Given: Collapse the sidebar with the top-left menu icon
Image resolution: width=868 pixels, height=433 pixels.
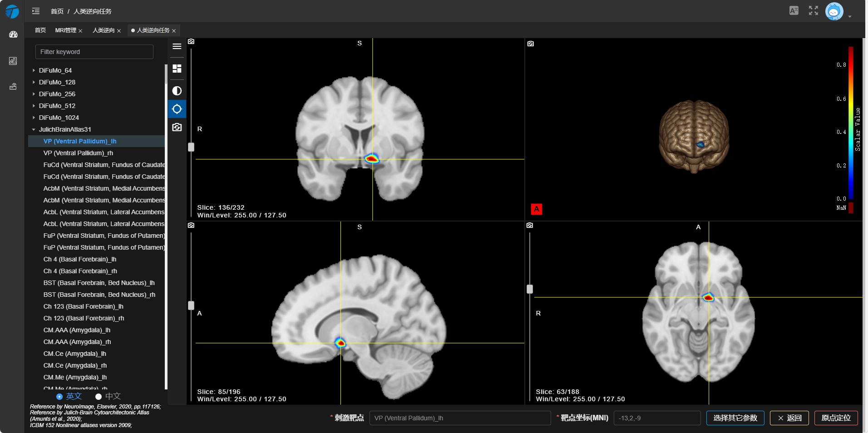Looking at the screenshot, I should 36,11.
